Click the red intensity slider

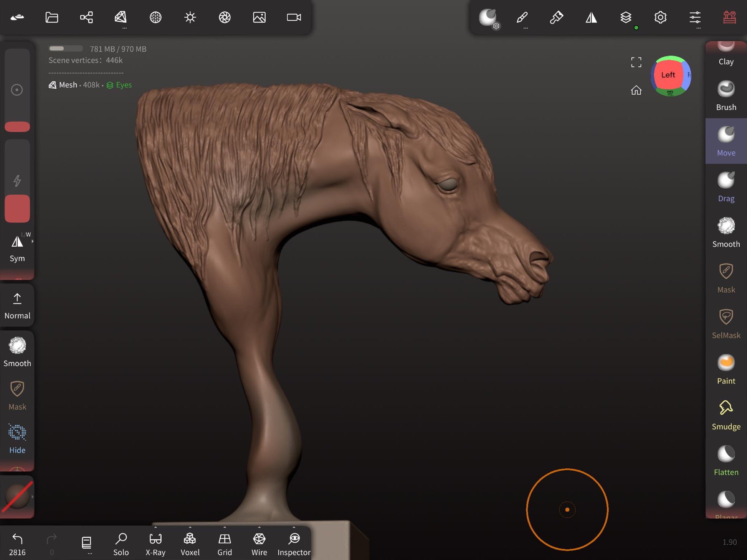click(x=17, y=208)
